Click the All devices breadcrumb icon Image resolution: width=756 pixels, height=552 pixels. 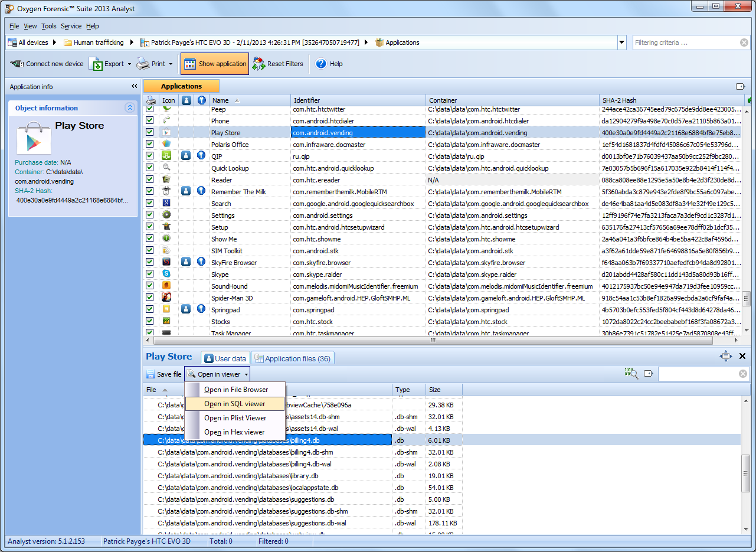(x=12, y=43)
